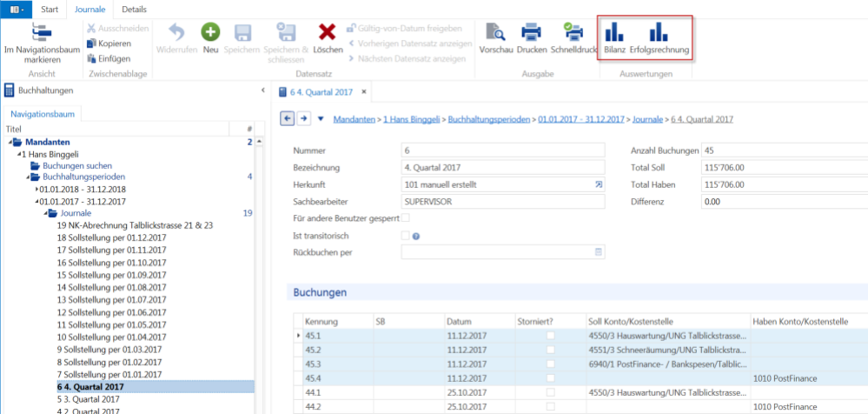Image resolution: width=868 pixels, height=414 pixels.
Task: Open the breadcrumb history dropdown arrow
Action: [321, 118]
